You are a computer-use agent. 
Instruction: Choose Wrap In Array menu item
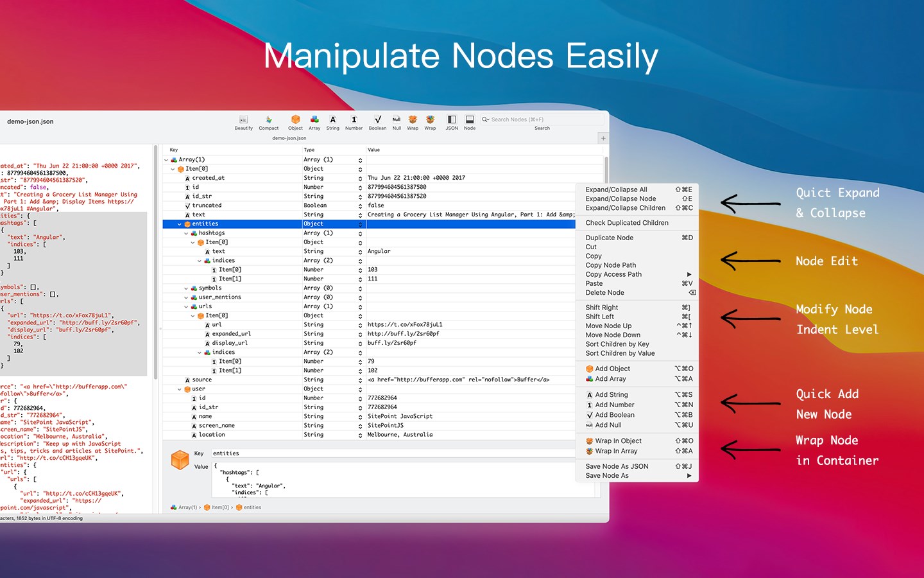(637, 451)
